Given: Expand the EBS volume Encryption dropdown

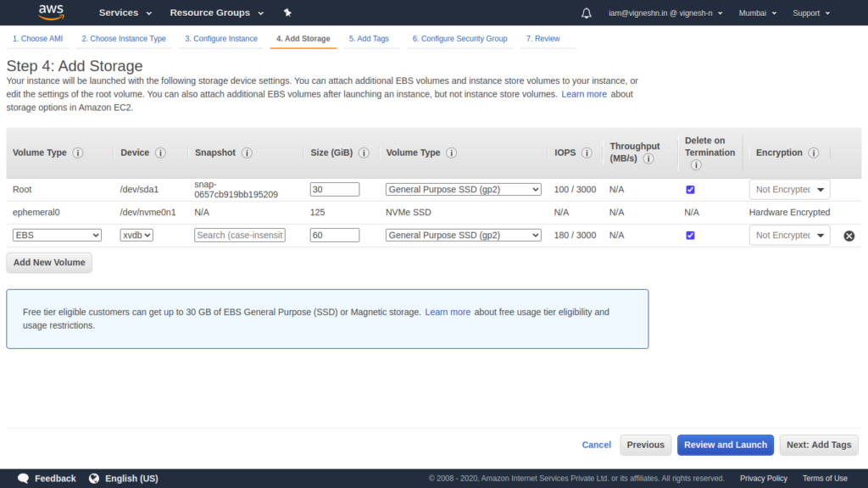Looking at the screenshot, I should pyautogui.click(x=789, y=236).
